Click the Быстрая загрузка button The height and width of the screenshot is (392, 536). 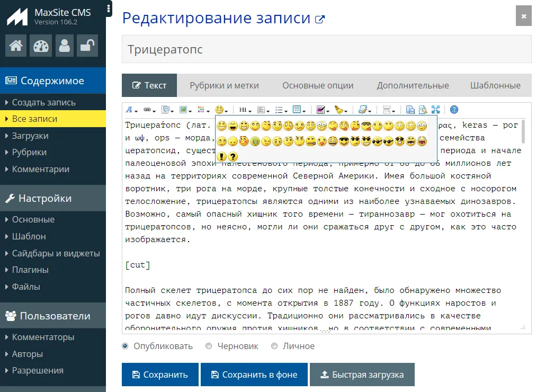362,375
